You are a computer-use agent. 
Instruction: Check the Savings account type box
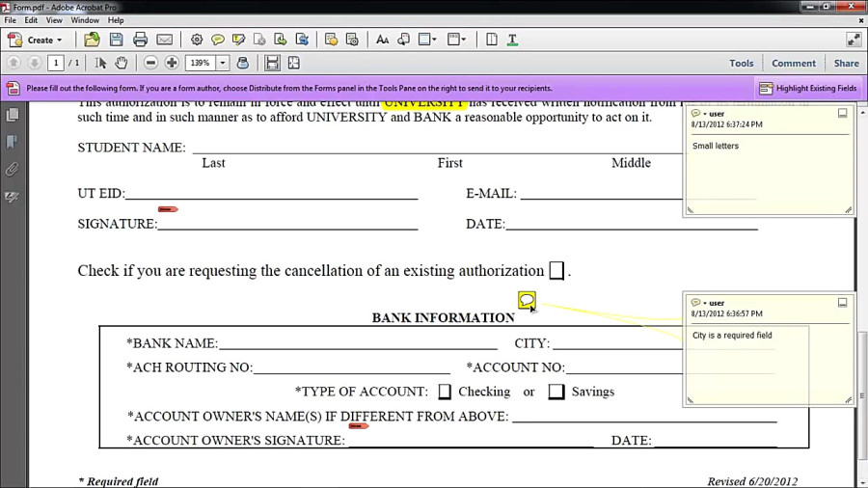556,392
